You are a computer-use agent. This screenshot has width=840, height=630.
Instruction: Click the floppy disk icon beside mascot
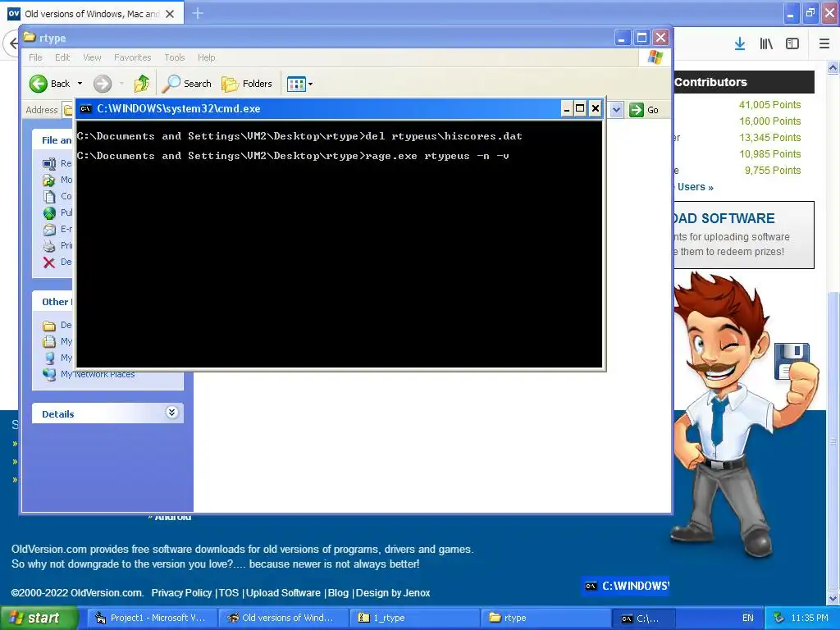tap(792, 361)
